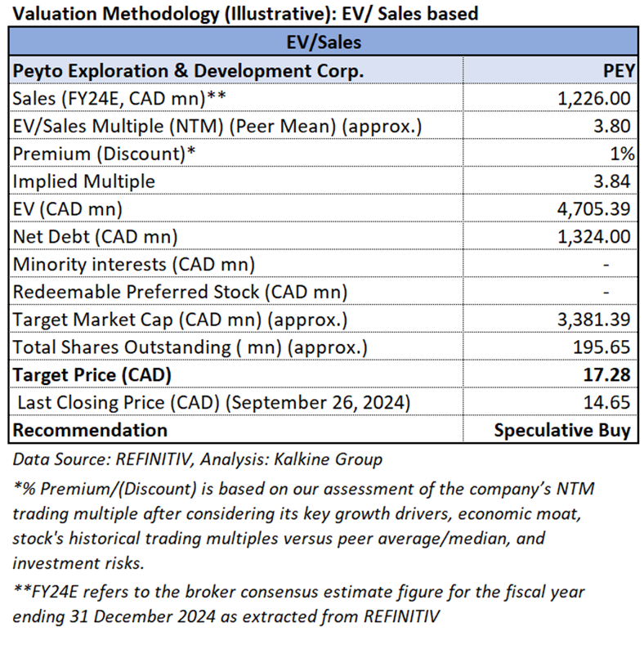Select the Redeemable Preferred Stock label cell
The width and height of the screenshot is (644, 649).
click(x=180, y=292)
